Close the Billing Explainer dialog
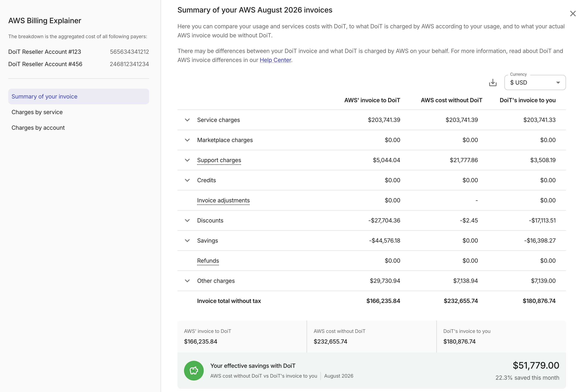The height and width of the screenshot is (392, 582). coord(573,14)
